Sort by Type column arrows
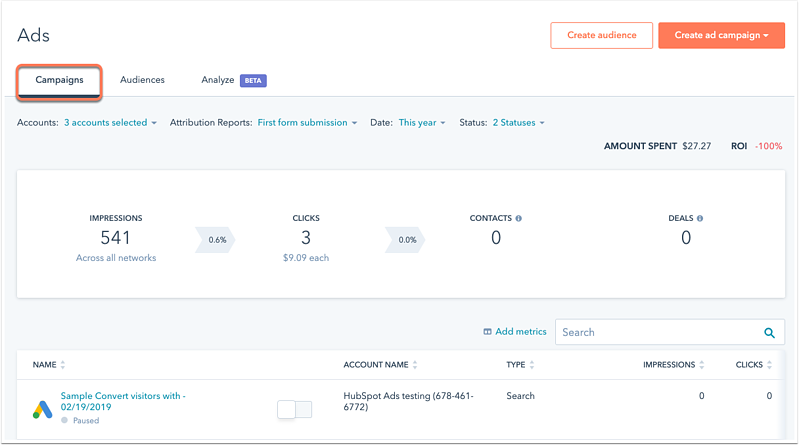The height and width of the screenshot is (445, 799). (532, 366)
